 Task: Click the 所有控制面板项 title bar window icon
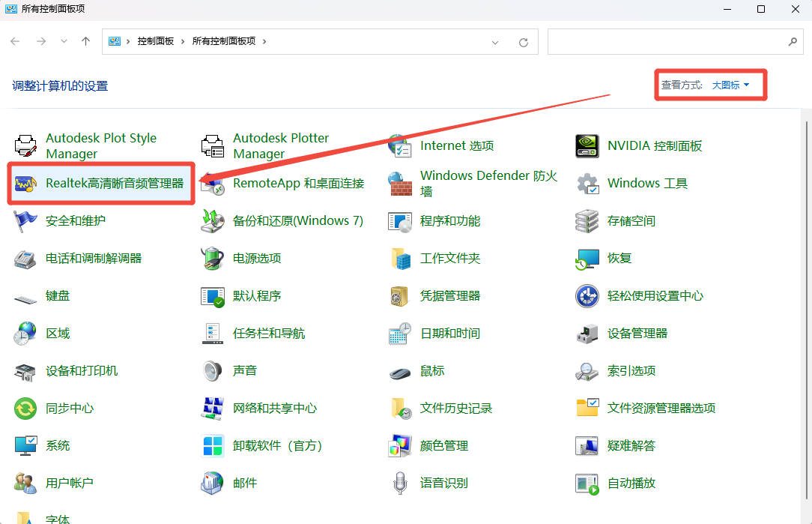coord(11,9)
